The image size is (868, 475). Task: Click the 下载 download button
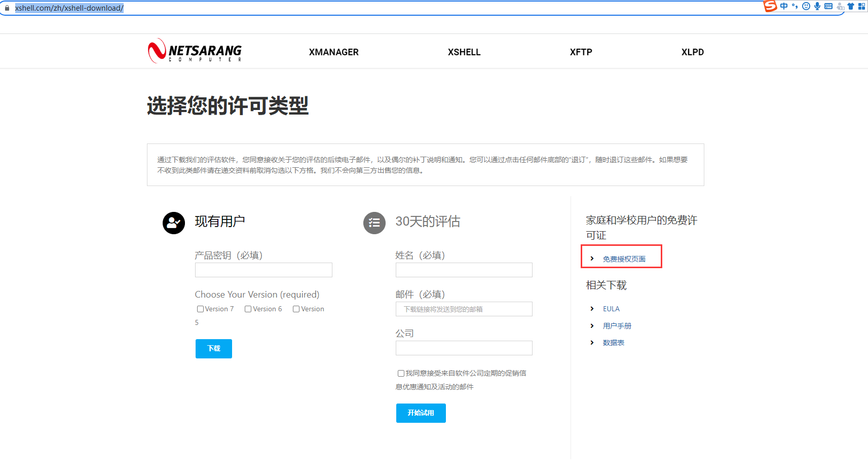[214, 349]
